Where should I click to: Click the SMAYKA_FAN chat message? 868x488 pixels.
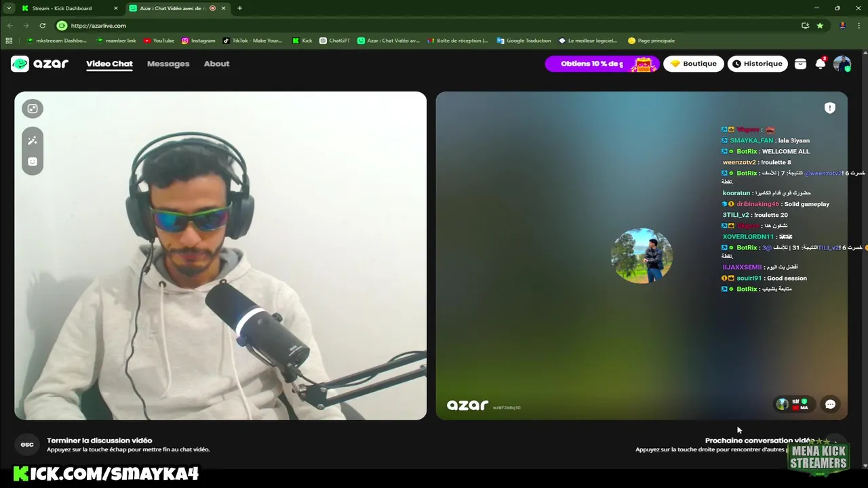(x=766, y=140)
